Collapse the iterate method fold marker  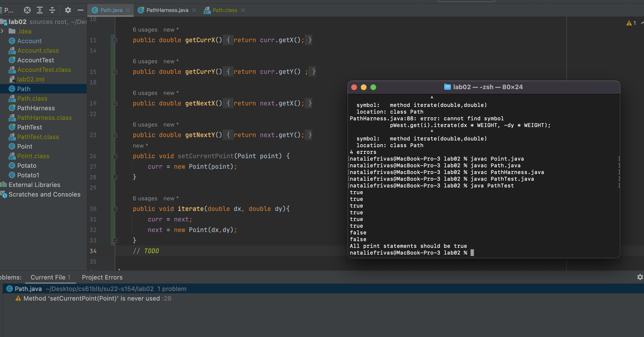coord(115,209)
